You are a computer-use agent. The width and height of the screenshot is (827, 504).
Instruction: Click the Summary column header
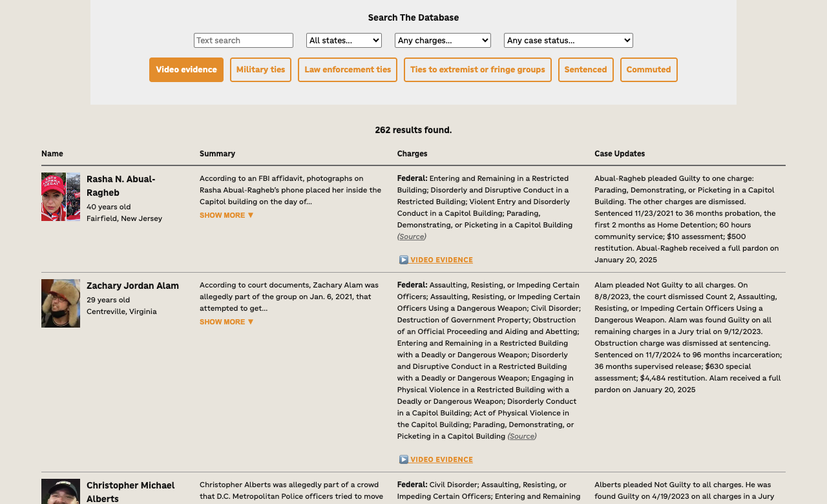click(x=217, y=154)
